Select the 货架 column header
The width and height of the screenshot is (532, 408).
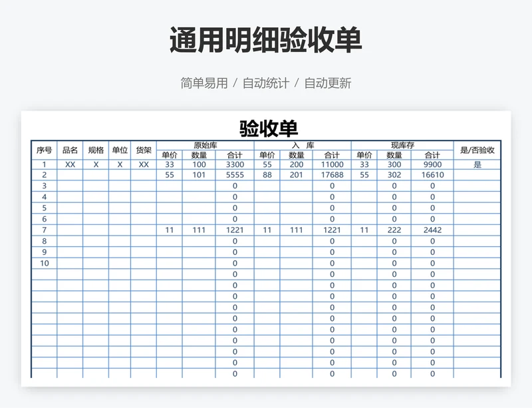(144, 150)
